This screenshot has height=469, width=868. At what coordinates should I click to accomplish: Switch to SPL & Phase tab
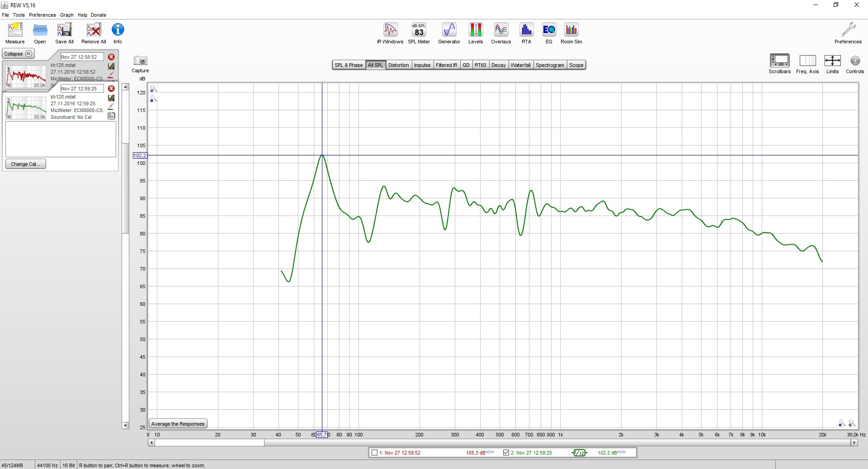(349, 65)
